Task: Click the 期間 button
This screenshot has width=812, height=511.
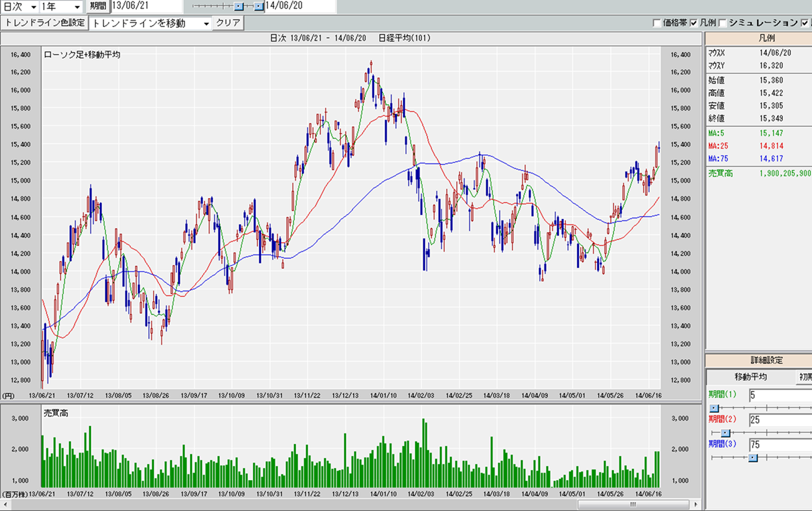Action: [98, 6]
